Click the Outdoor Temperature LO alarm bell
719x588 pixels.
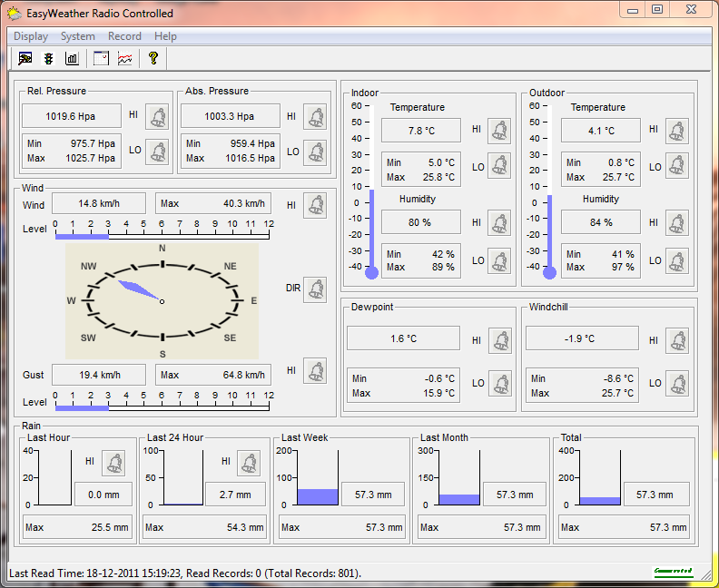tap(677, 166)
